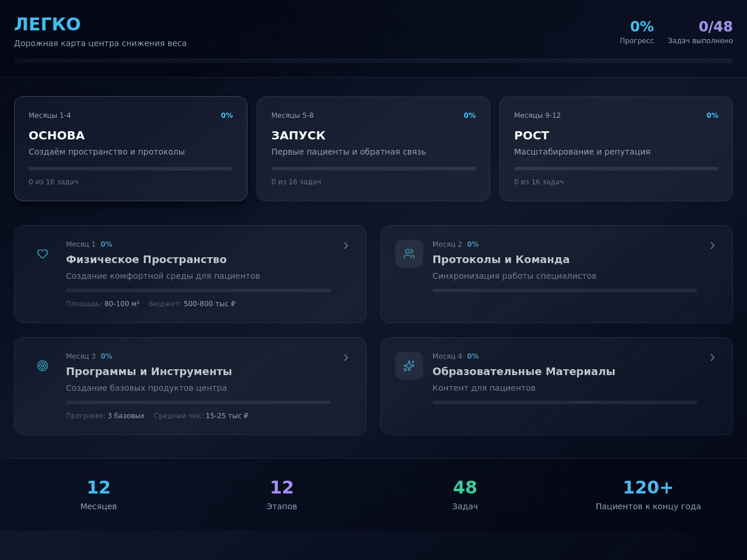The height and width of the screenshot is (560, 747).
Task: Click the 12 Этапов footer stat
Action: coord(282,495)
